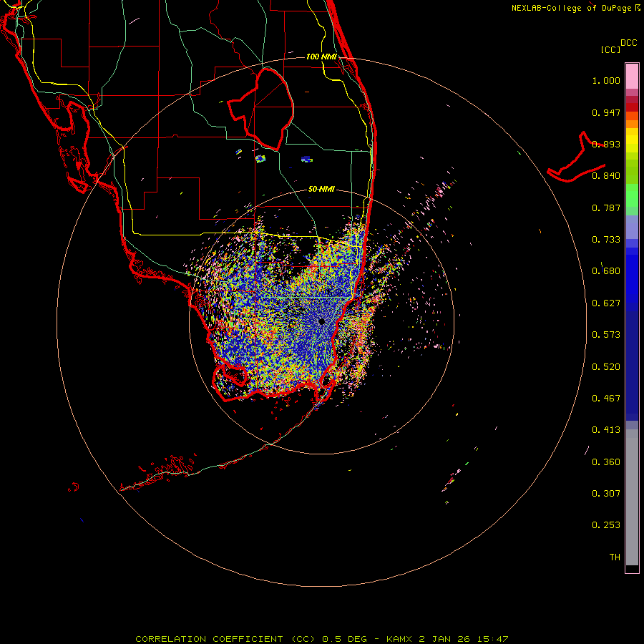
Task: Click the 100 NMI range ring label
Action: pos(321,57)
